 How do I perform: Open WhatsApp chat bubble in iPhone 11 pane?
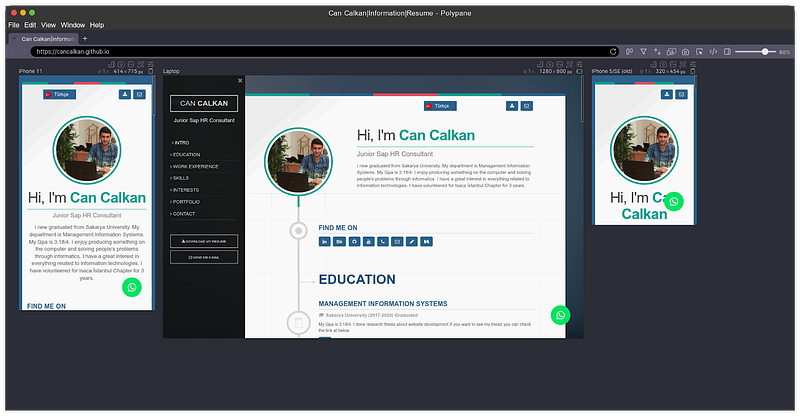pyautogui.click(x=132, y=287)
